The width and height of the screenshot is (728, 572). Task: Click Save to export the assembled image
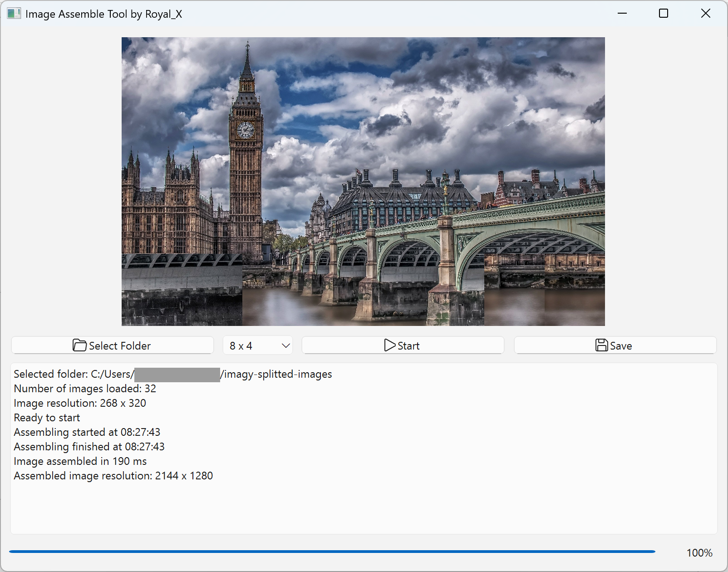pos(615,345)
